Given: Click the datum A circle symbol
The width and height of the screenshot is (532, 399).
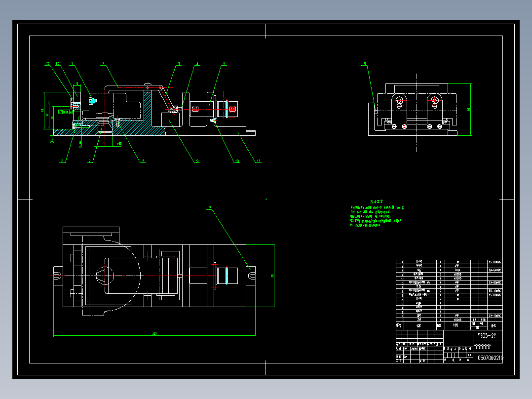Looking at the screenshot, I should [x=52, y=141].
